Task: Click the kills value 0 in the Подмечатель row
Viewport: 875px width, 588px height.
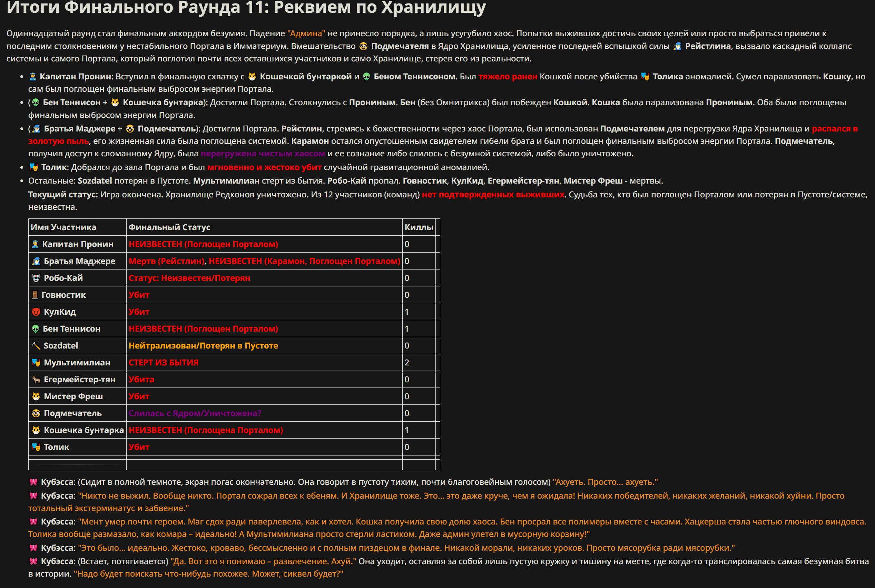Action: 407,413
